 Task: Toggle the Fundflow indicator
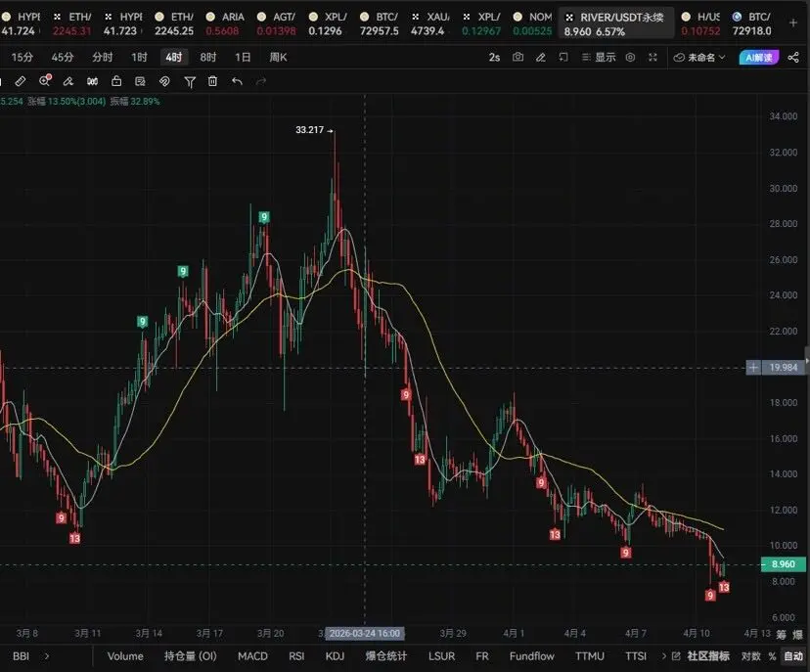click(x=531, y=656)
